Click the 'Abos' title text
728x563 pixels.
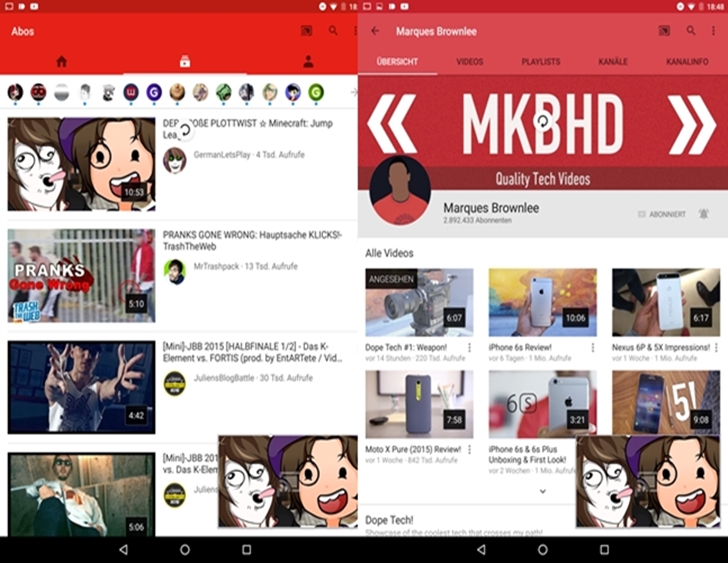coord(22,31)
